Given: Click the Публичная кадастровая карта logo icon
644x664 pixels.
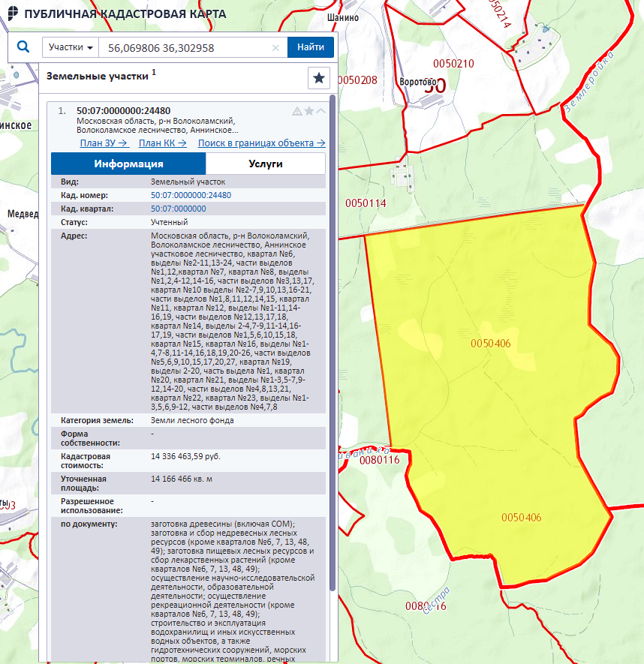Looking at the screenshot, I should tap(12, 14).
